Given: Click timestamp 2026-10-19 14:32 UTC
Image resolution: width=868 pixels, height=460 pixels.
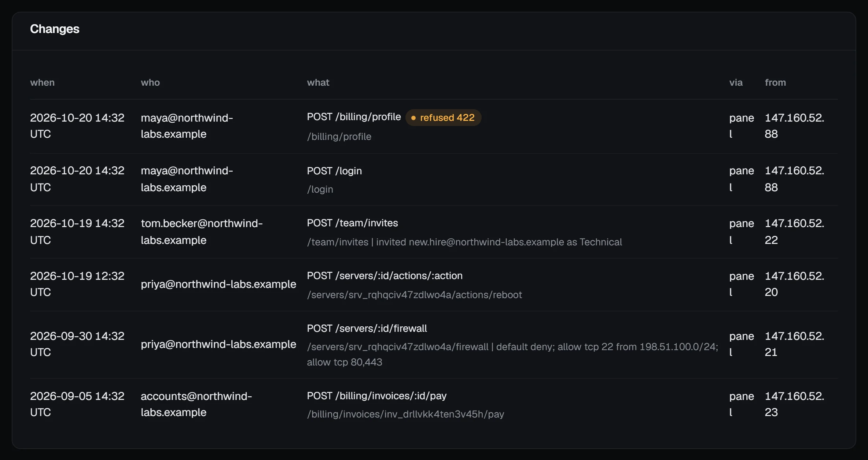Looking at the screenshot, I should pos(77,231).
